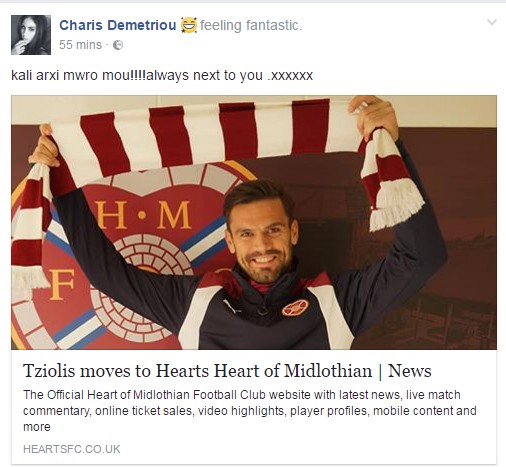
Task: Click the white scarf fringe at right
Action: coord(397,205)
